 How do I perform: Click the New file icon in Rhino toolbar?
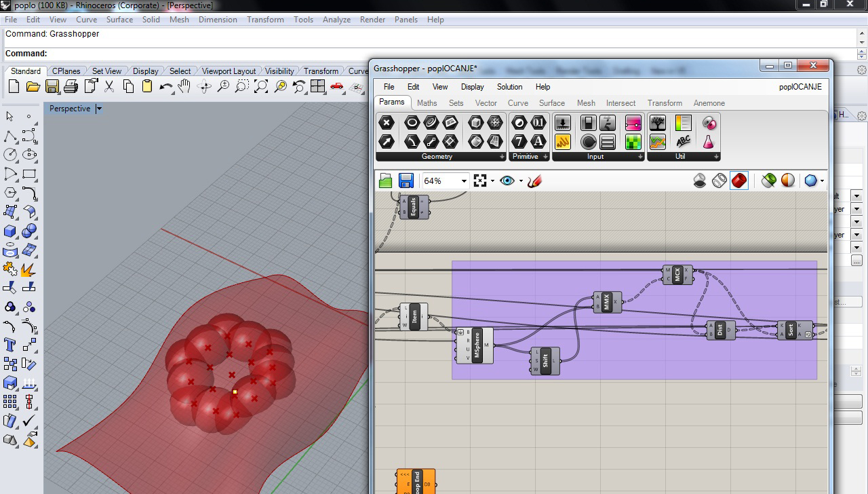click(x=14, y=86)
